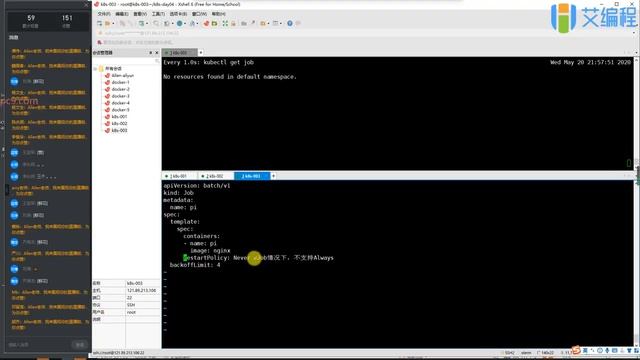The image size is (640, 360).
Task: Open the 选项卡(B) menu
Action: [x=178, y=14]
